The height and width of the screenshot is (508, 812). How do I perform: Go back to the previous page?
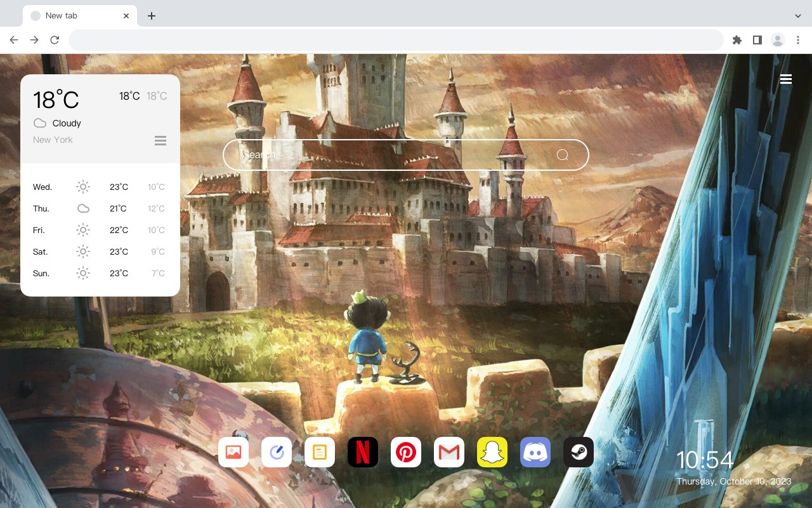[x=14, y=40]
